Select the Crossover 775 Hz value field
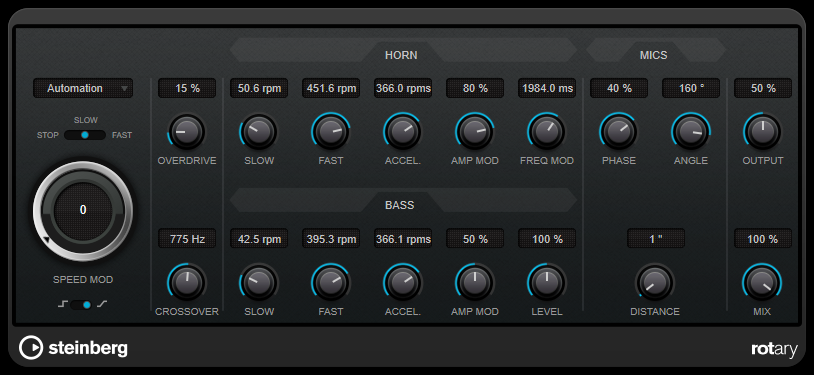Screen dimensions: 814x375 pos(187,239)
